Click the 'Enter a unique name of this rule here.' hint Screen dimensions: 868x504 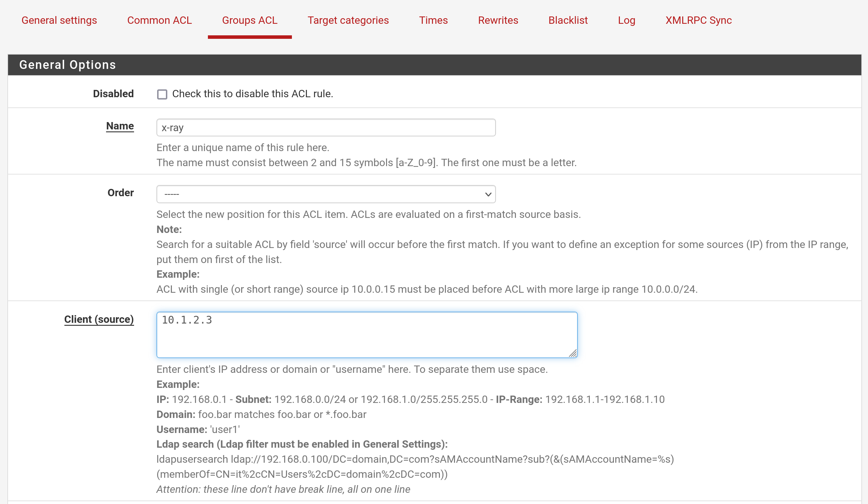coord(243,147)
